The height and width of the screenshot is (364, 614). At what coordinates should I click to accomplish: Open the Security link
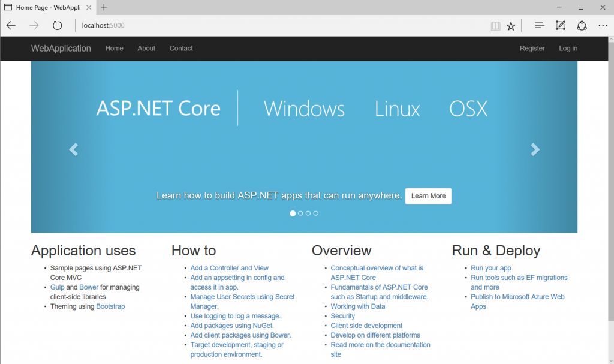click(342, 316)
